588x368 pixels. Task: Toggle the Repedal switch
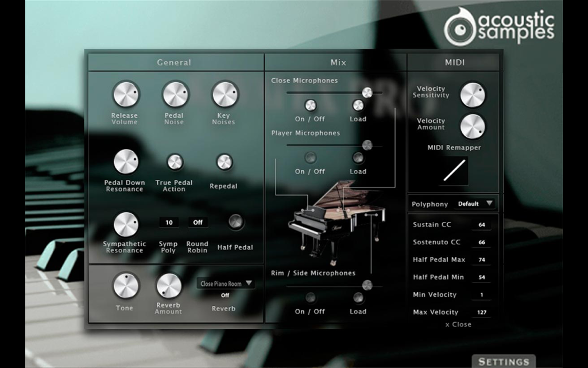tap(225, 162)
